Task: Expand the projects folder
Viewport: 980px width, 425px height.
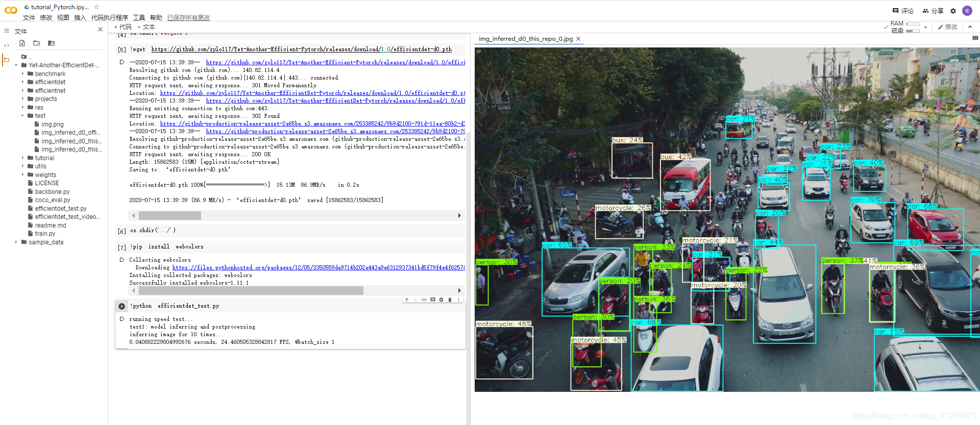Action: point(23,99)
